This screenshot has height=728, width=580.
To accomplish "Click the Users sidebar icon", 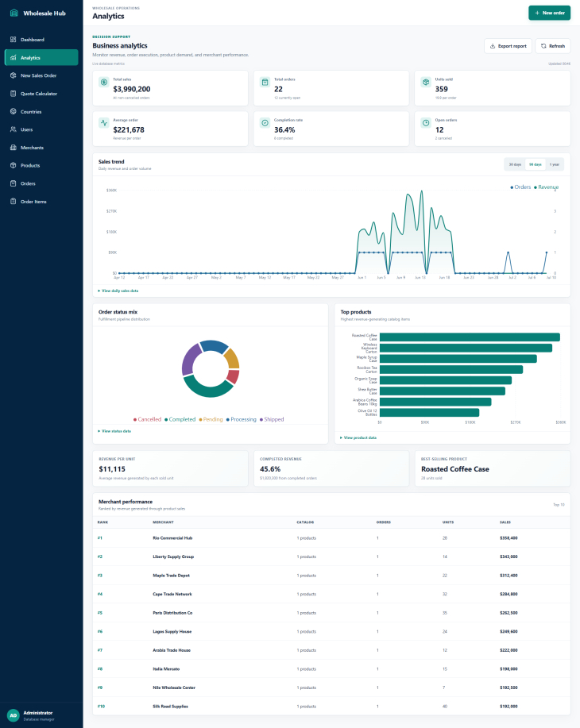I will (13, 129).
